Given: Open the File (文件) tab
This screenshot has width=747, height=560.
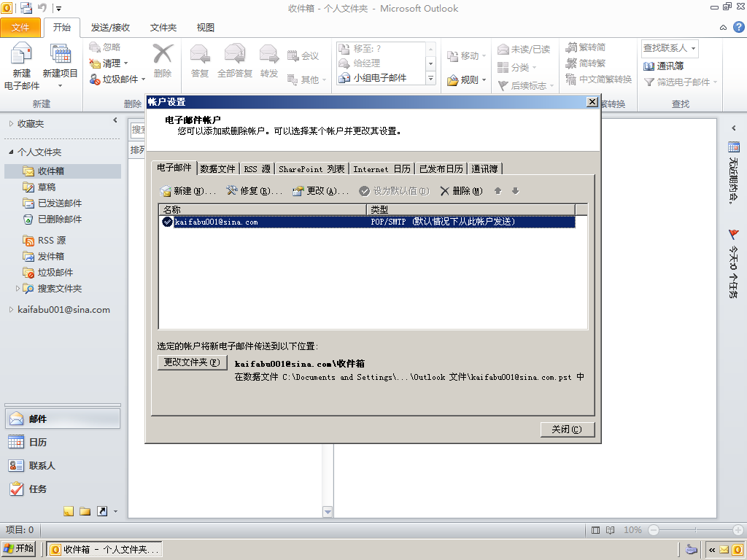Looking at the screenshot, I should (20, 28).
